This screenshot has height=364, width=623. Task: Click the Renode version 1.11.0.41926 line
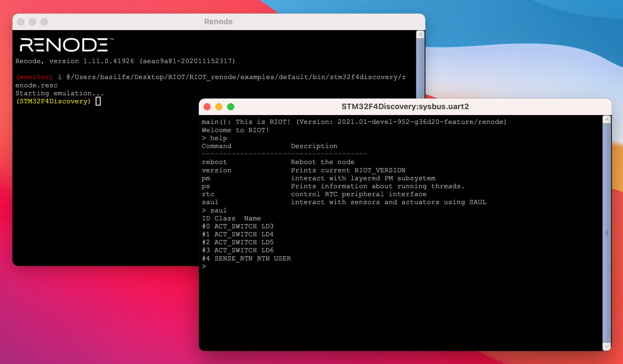click(x=125, y=61)
